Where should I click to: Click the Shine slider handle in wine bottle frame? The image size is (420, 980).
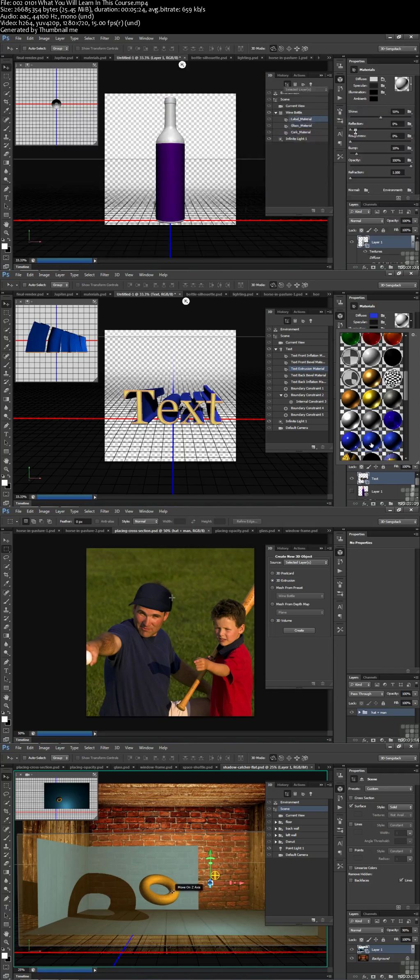coord(381,117)
